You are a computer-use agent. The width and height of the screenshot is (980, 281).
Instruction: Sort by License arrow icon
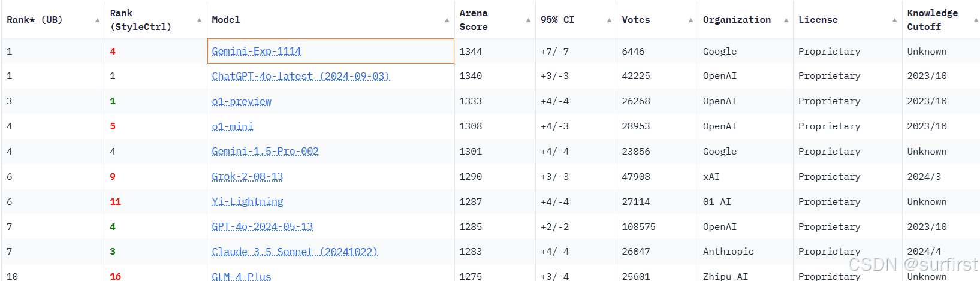(x=894, y=20)
